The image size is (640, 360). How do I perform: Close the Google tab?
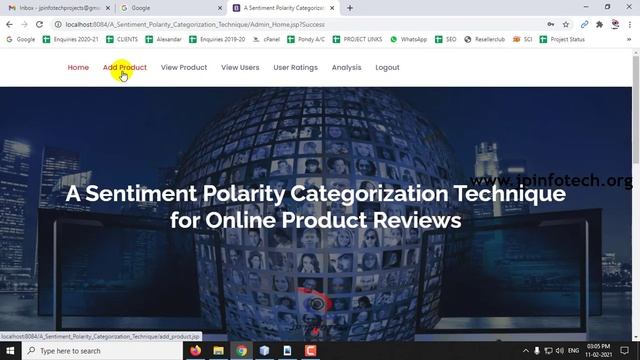[220, 8]
